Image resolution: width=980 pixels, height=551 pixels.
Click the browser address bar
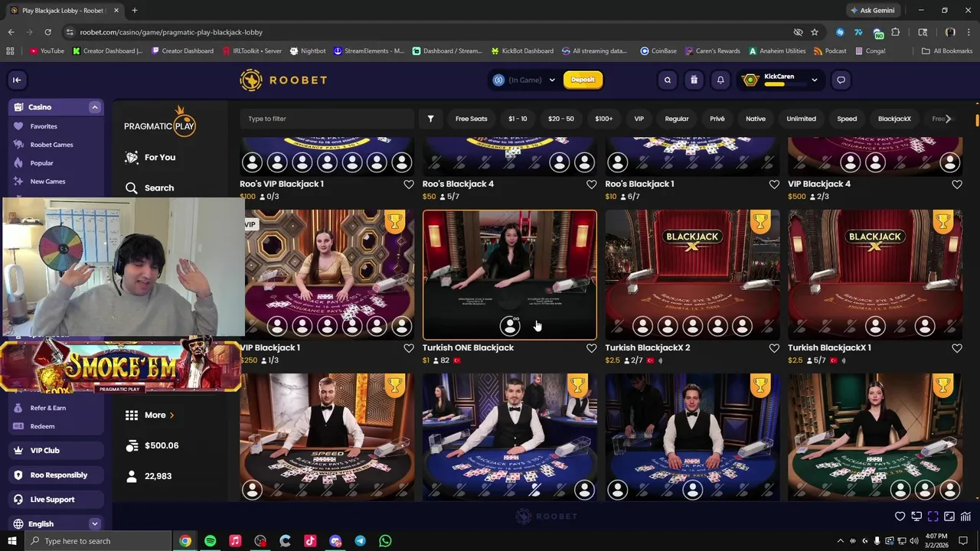pyautogui.click(x=429, y=32)
